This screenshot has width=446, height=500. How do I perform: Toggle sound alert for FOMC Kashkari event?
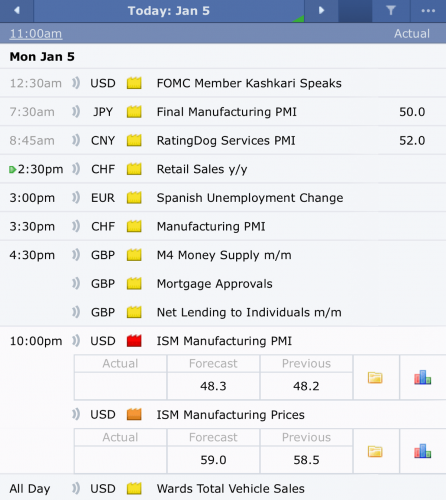click(x=76, y=83)
